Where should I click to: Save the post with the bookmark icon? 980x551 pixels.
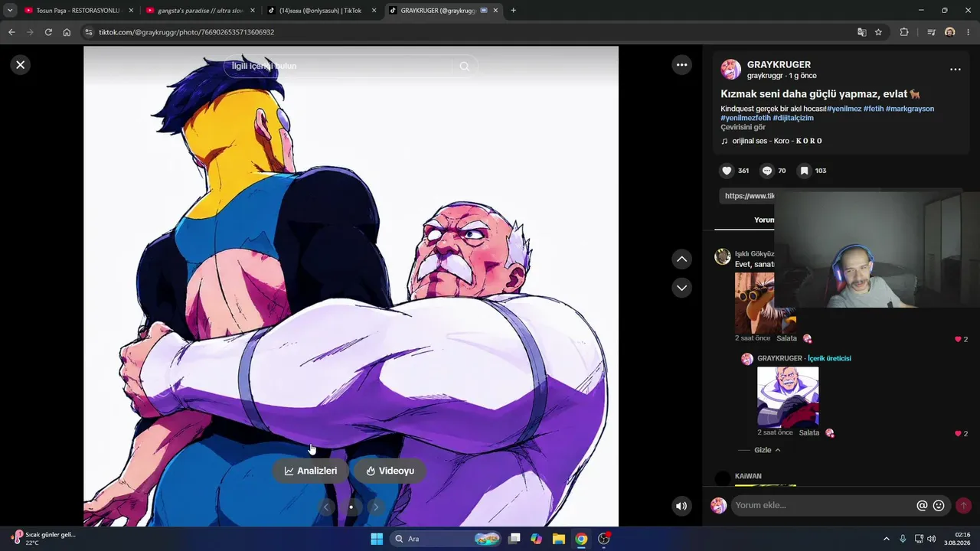[x=804, y=171]
